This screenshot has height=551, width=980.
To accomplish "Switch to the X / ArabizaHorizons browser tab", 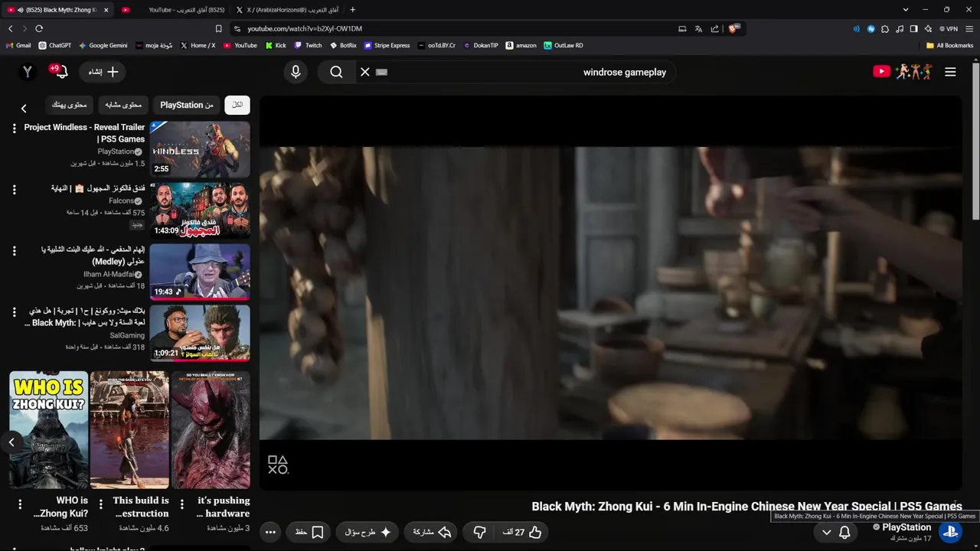I will 287,10.
